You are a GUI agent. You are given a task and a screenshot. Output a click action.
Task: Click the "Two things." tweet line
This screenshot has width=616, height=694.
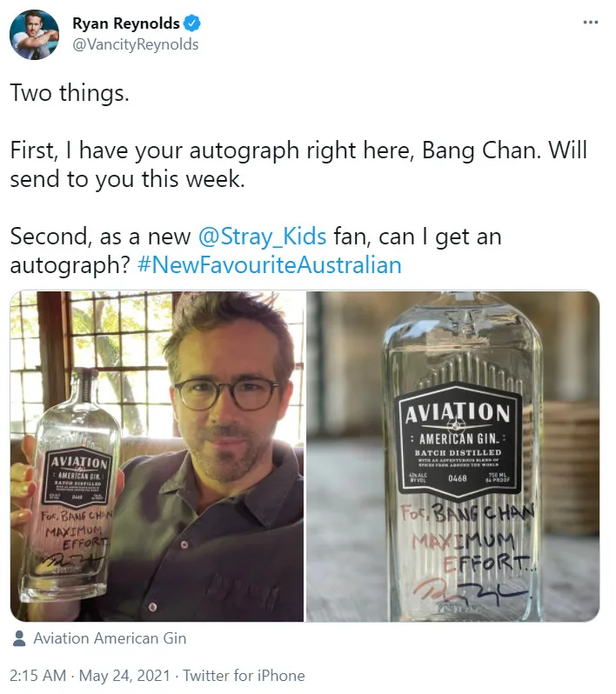(x=70, y=94)
